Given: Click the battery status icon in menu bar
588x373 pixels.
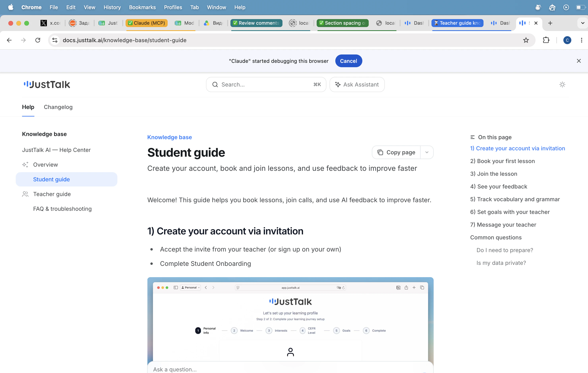Looking at the screenshot, I should coord(580,7).
